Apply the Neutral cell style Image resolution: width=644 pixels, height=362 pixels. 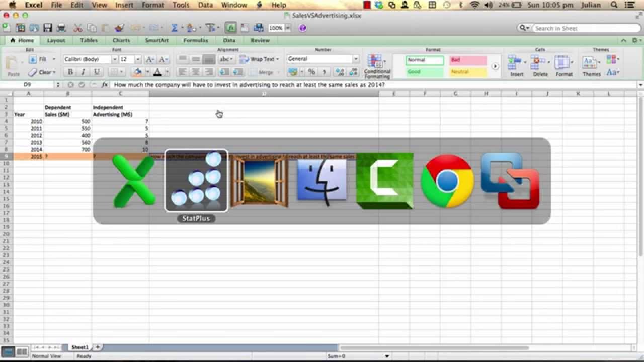[x=468, y=72]
